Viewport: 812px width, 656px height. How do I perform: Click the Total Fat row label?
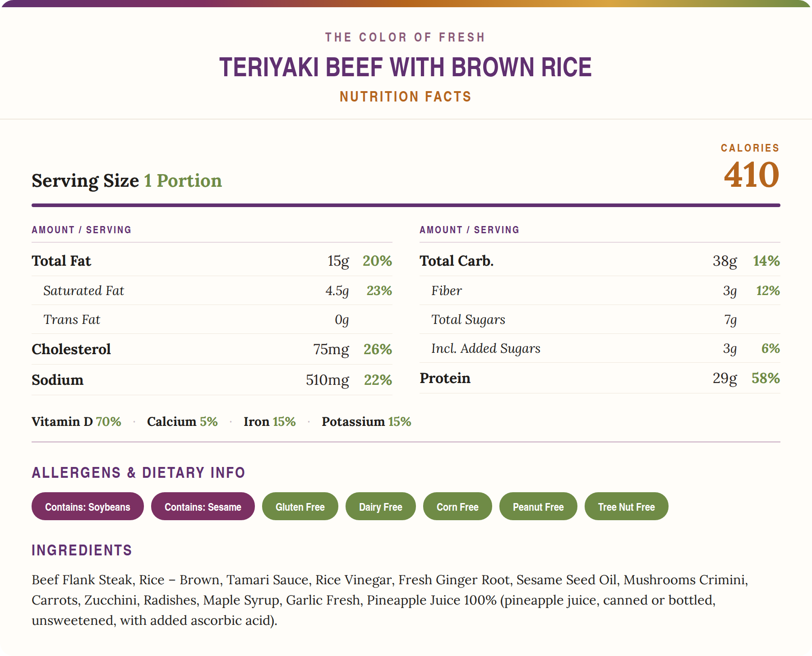point(61,261)
